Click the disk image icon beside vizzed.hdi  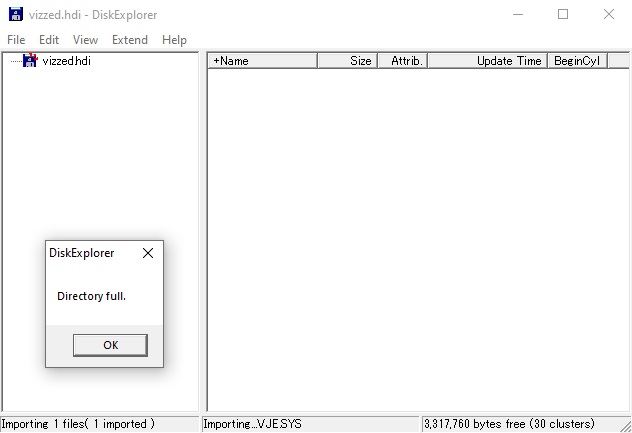pos(29,61)
